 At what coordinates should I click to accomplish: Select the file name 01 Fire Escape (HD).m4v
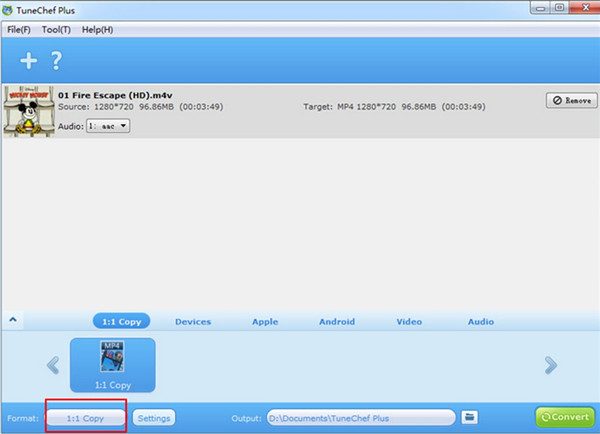[x=115, y=95]
